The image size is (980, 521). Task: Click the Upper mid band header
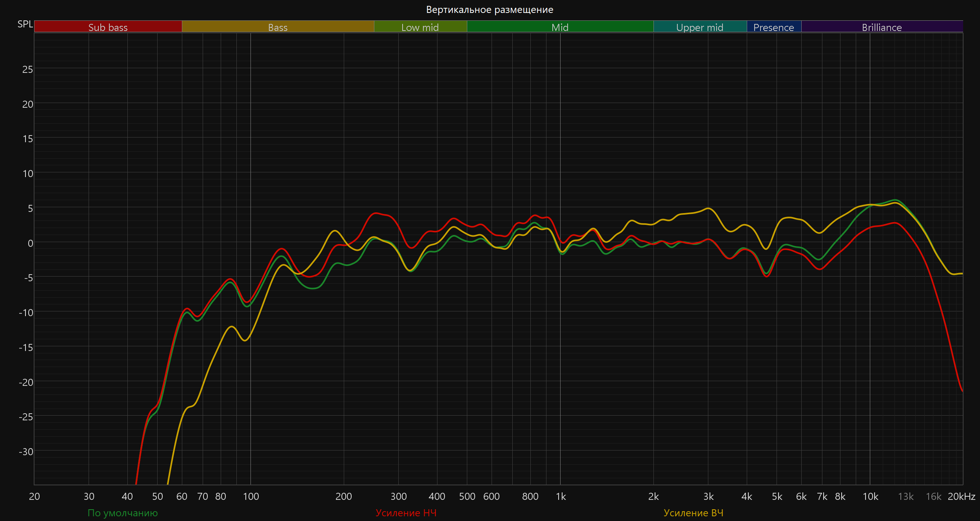tap(700, 27)
